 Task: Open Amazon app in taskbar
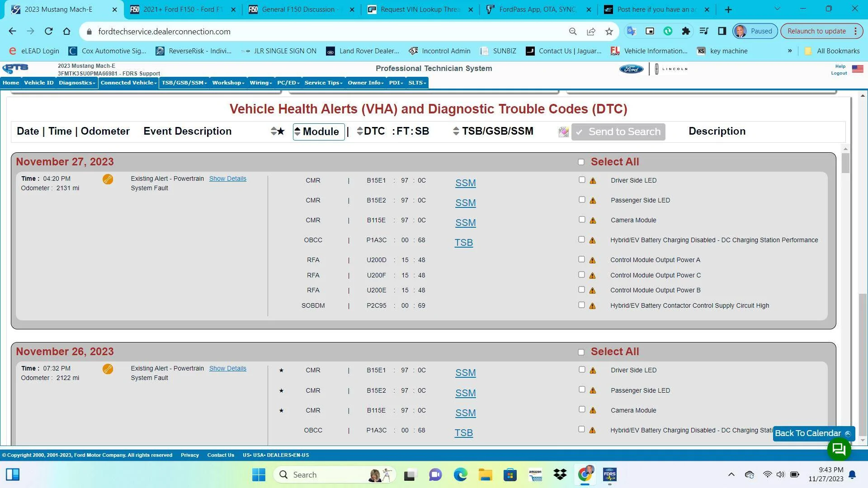point(535,475)
